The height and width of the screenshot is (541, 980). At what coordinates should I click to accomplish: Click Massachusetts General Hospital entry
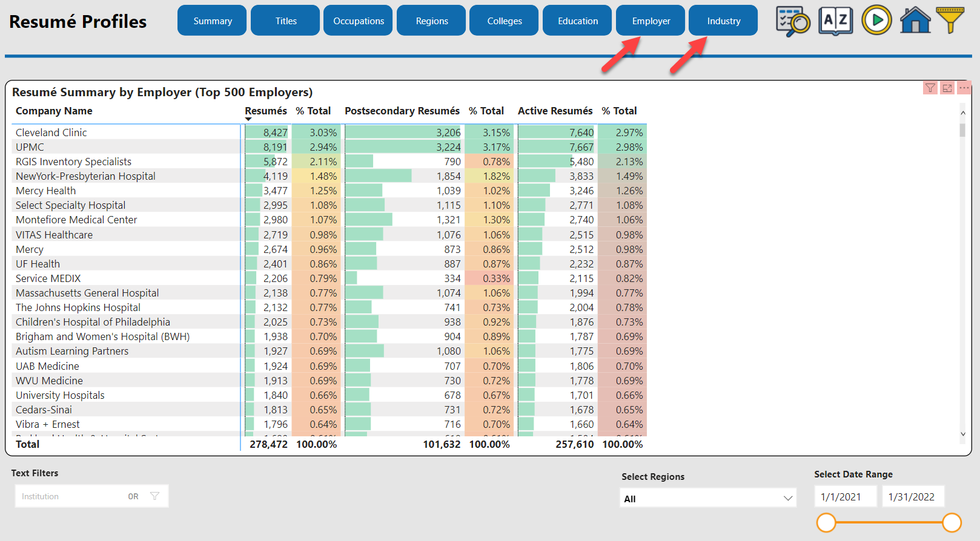(x=87, y=293)
